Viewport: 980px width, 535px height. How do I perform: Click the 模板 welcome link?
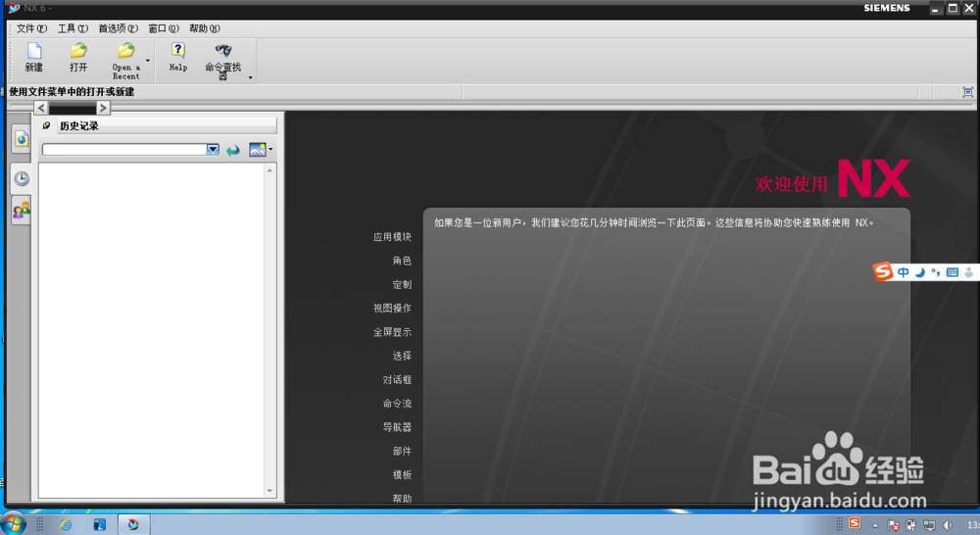tap(402, 474)
